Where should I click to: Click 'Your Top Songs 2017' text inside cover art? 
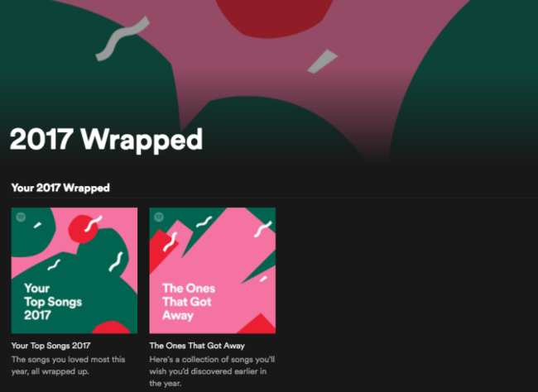53,302
